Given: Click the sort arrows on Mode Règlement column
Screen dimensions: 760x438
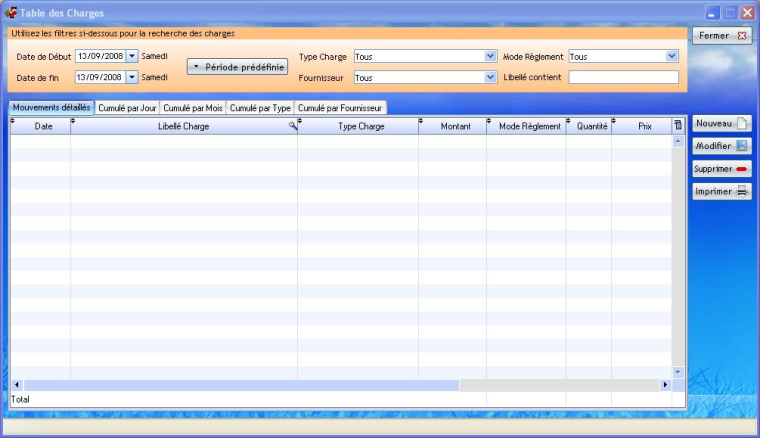Looking at the screenshot, I should point(489,121).
